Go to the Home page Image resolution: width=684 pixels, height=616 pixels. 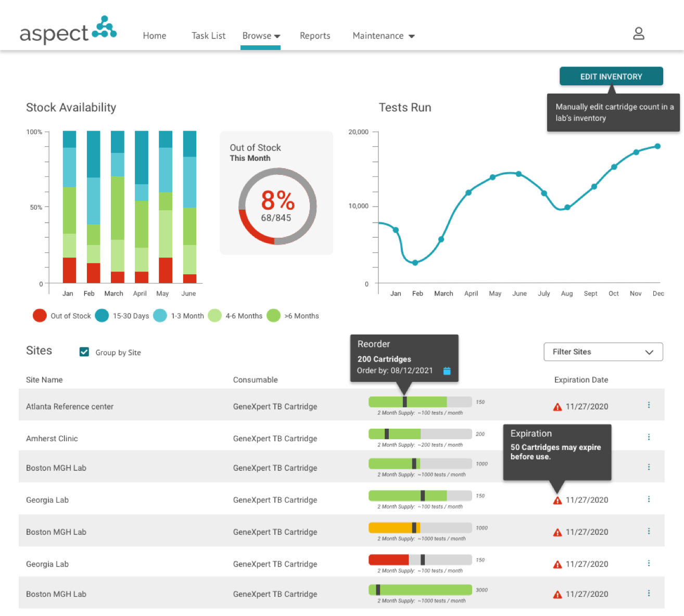coord(155,36)
